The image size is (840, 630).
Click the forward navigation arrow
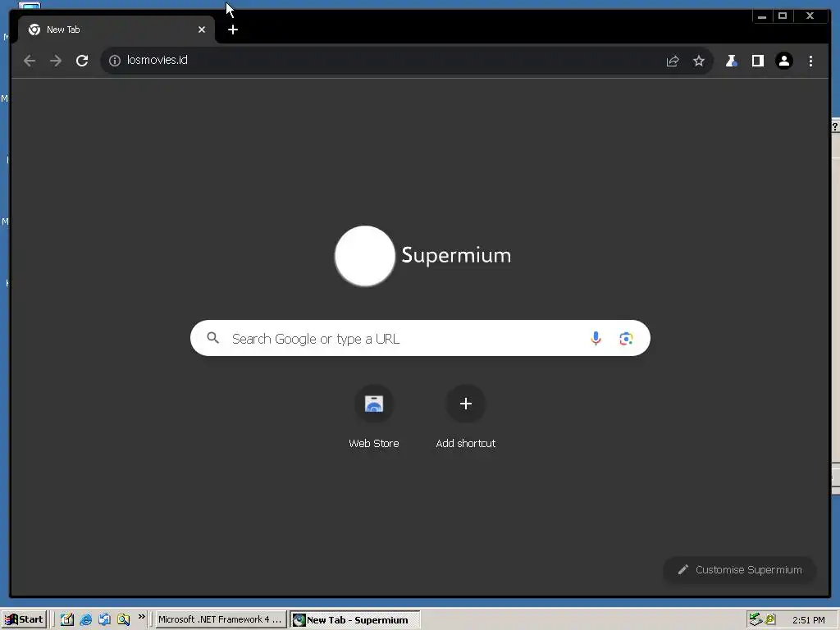coord(56,61)
